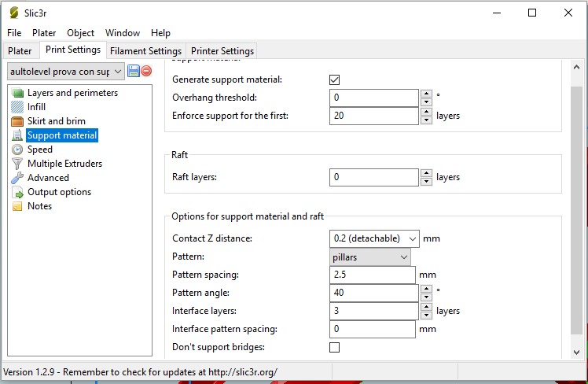Viewport: 588px width, 384px height.
Task: Select Layers and perimeters section
Action: [x=73, y=93]
